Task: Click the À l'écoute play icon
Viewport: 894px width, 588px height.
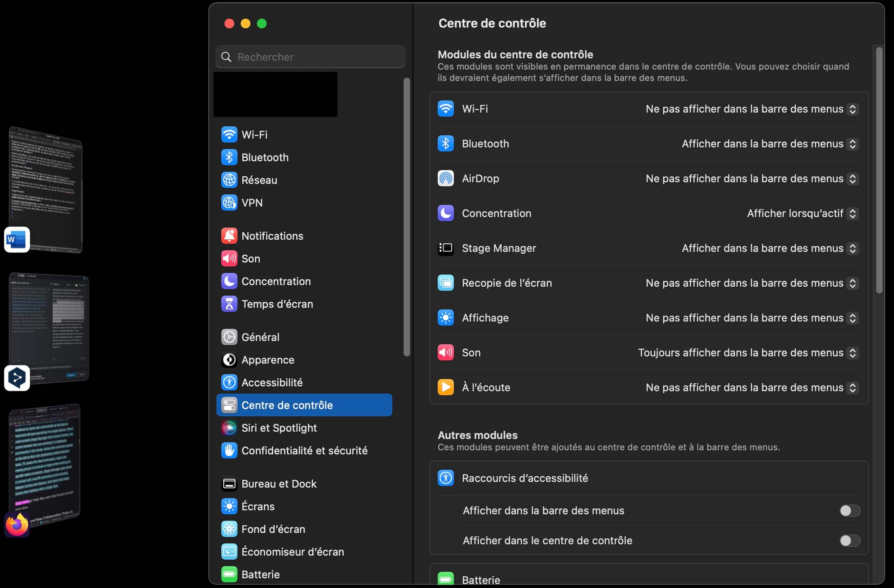Action: pos(445,387)
